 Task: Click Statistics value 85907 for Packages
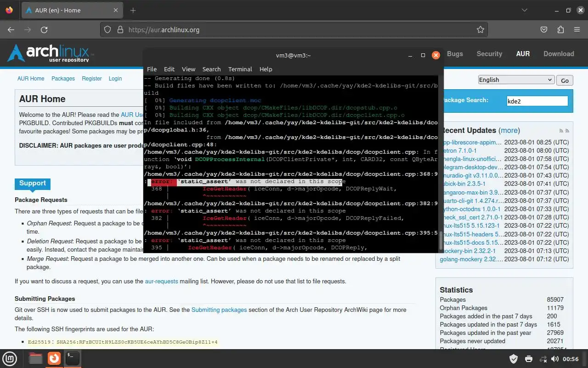[x=555, y=299]
